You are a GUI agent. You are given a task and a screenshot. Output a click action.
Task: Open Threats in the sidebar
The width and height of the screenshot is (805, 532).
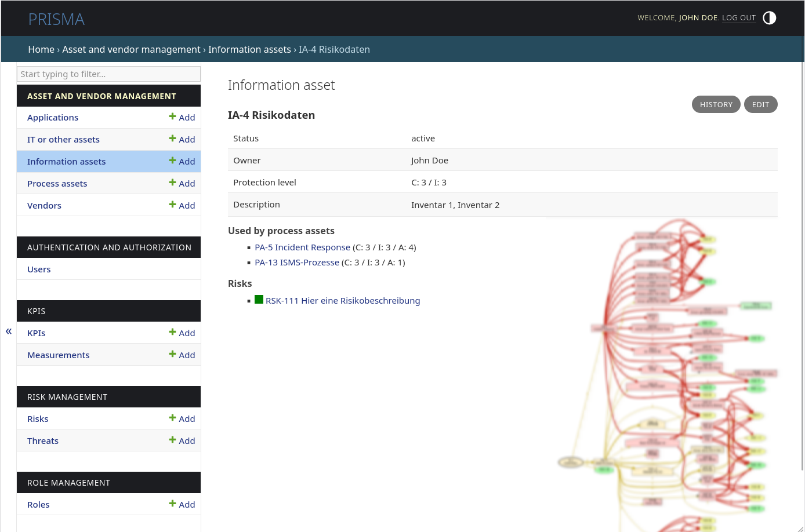(x=43, y=440)
